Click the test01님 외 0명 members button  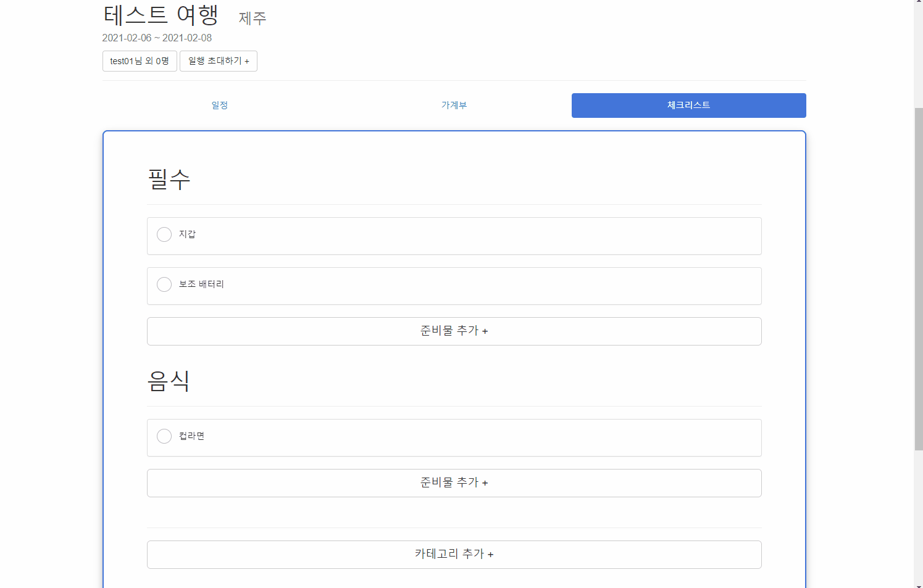(x=140, y=61)
